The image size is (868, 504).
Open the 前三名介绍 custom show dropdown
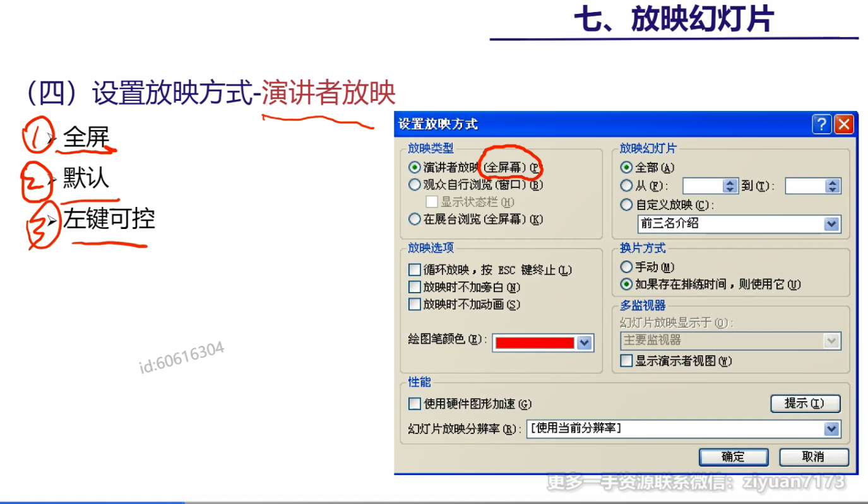[x=832, y=223]
